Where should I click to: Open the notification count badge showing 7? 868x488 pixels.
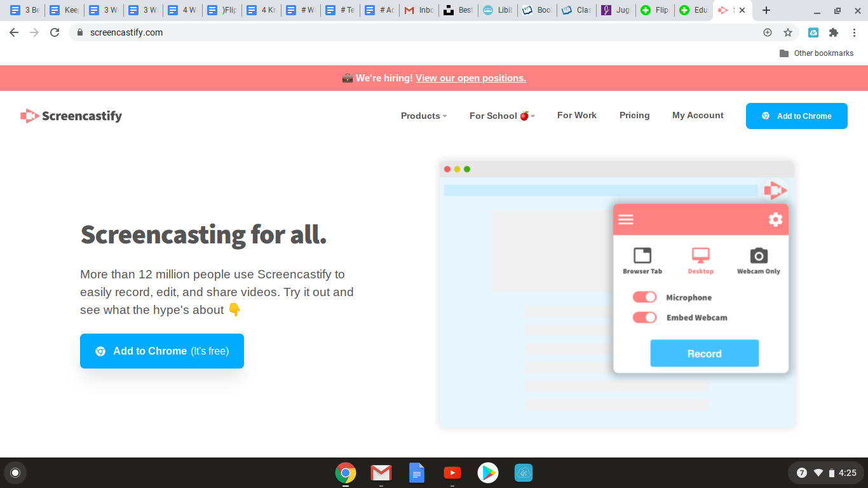[802, 473]
